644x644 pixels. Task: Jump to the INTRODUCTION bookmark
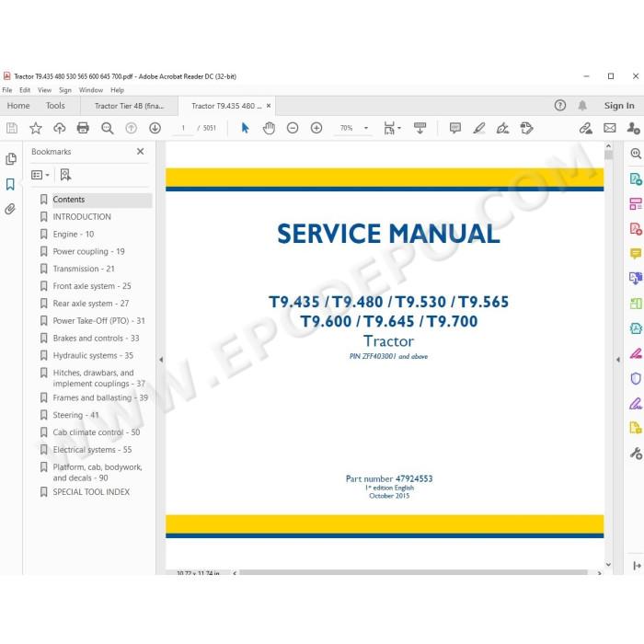tap(82, 217)
